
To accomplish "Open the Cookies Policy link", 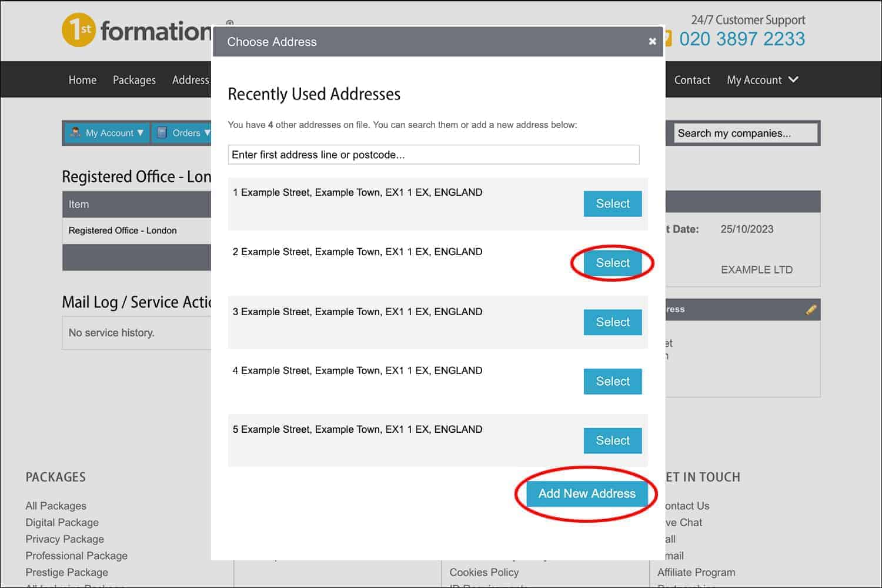I will 483,572.
